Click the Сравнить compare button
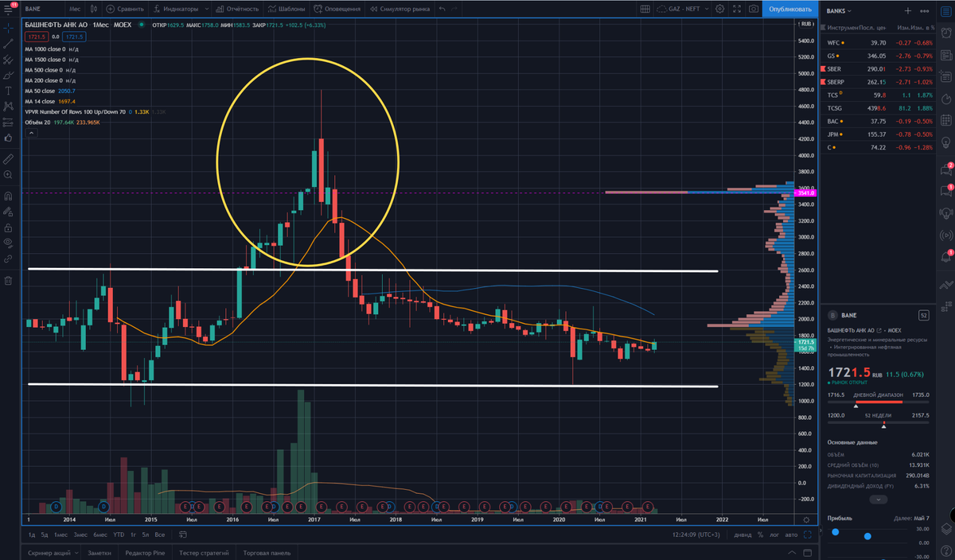 126,9
